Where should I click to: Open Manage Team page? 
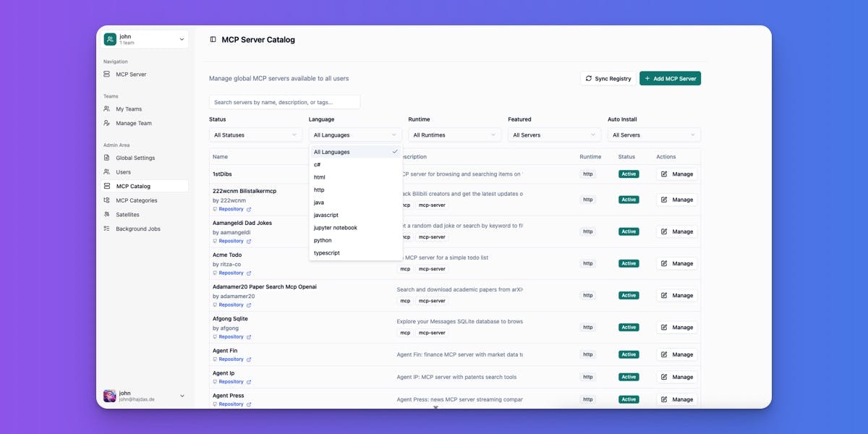point(145,123)
